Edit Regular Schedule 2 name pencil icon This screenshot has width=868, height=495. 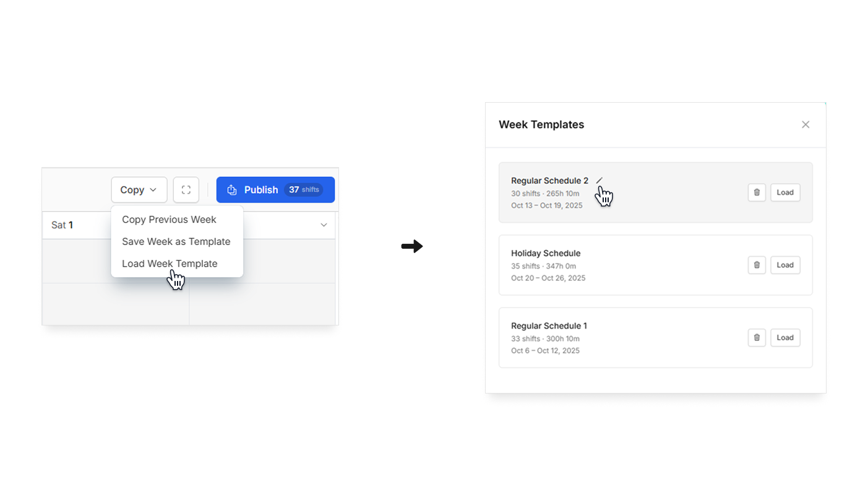pyautogui.click(x=599, y=181)
